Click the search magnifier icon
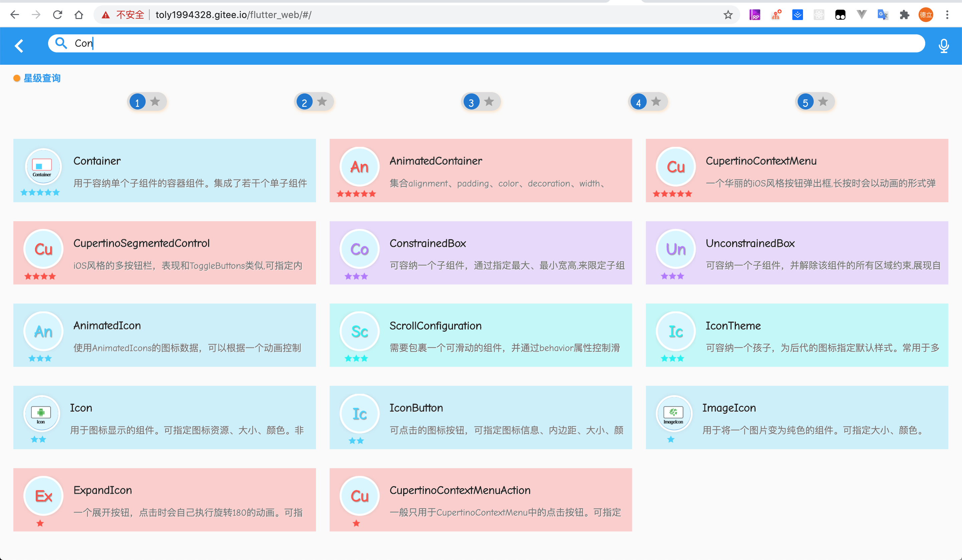 (61, 43)
